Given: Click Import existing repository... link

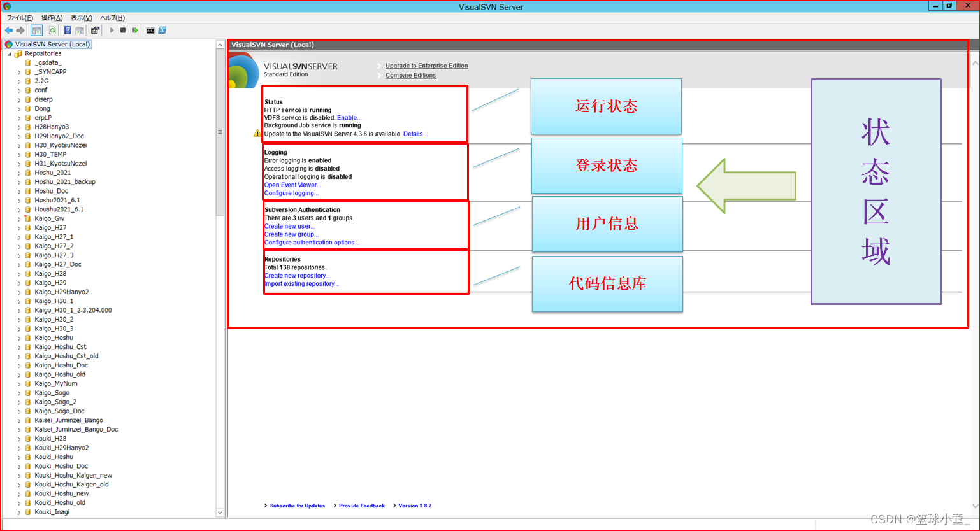Looking at the screenshot, I should [301, 284].
